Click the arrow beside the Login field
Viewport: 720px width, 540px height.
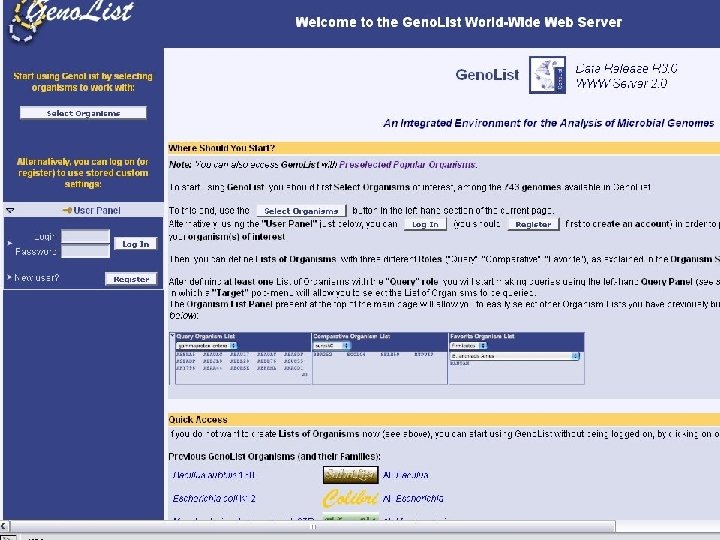pyautogui.click(x=10, y=242)
